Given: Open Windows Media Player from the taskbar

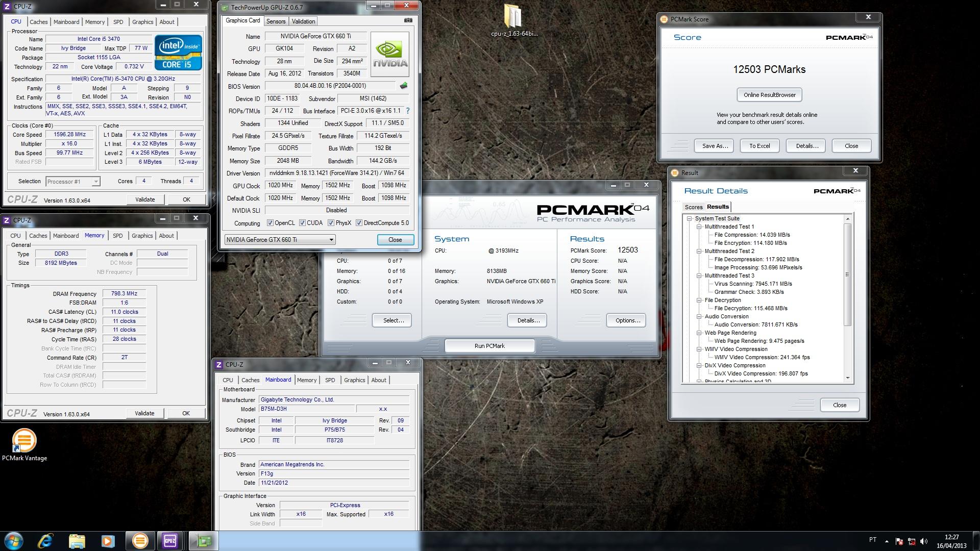Looking at the screenshot, I should 108,541.
